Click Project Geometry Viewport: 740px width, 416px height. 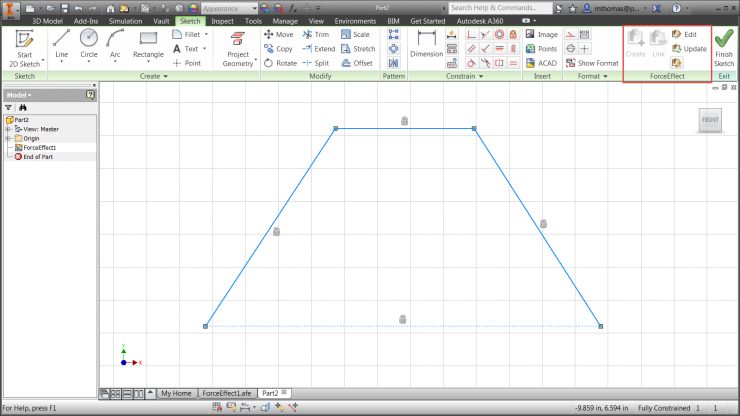coord(238,48)
